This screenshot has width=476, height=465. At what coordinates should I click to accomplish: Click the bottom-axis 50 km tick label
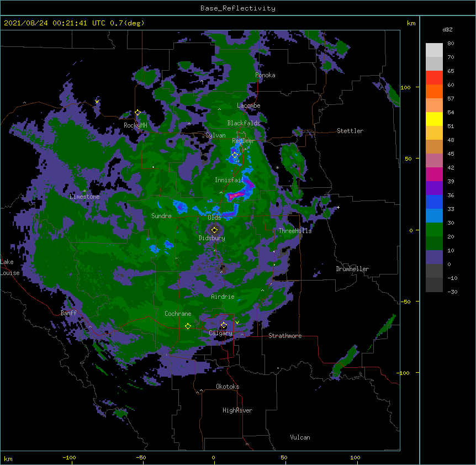pos(284,457)
